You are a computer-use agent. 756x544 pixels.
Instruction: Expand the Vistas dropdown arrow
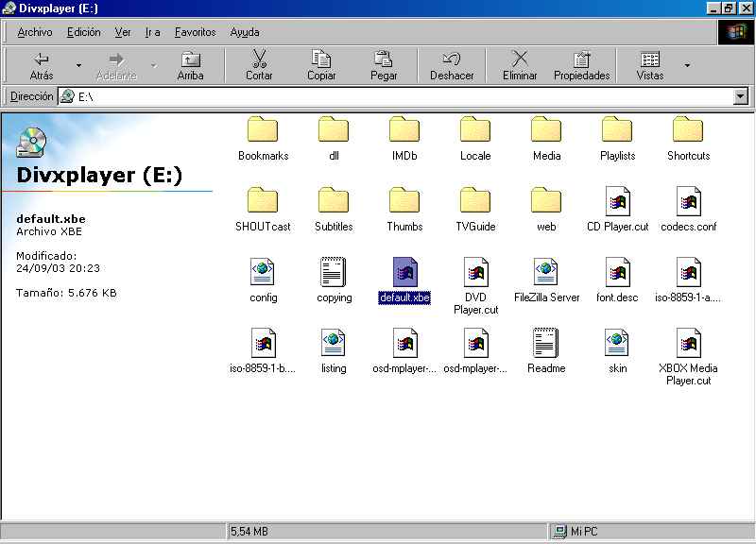pos(687,65)
